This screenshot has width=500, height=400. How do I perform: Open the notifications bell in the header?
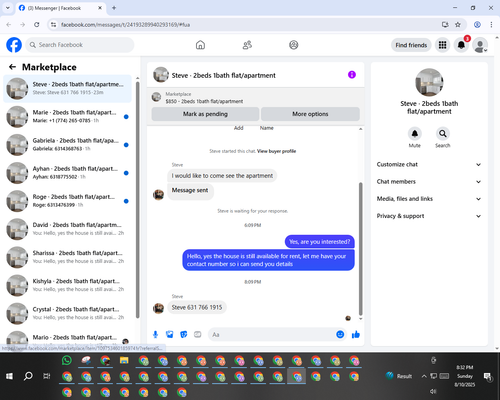461,45
